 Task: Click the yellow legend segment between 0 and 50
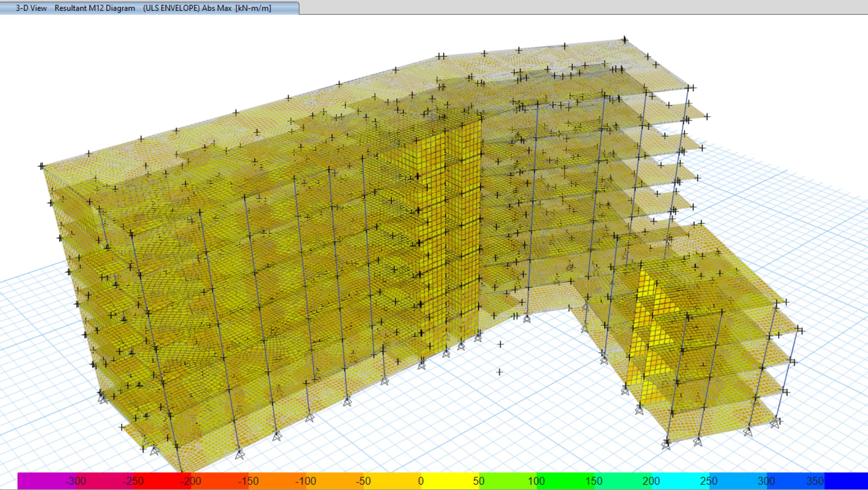coord(450,481)
